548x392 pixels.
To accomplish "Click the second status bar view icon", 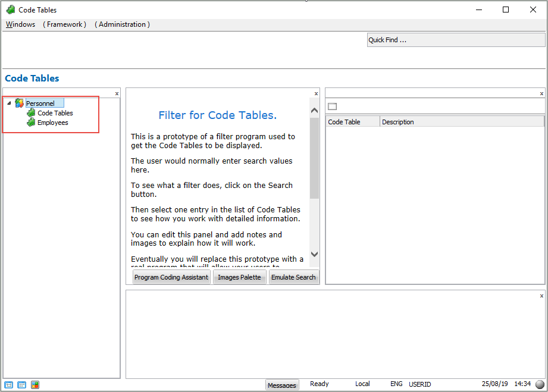I will coord(22,385).
